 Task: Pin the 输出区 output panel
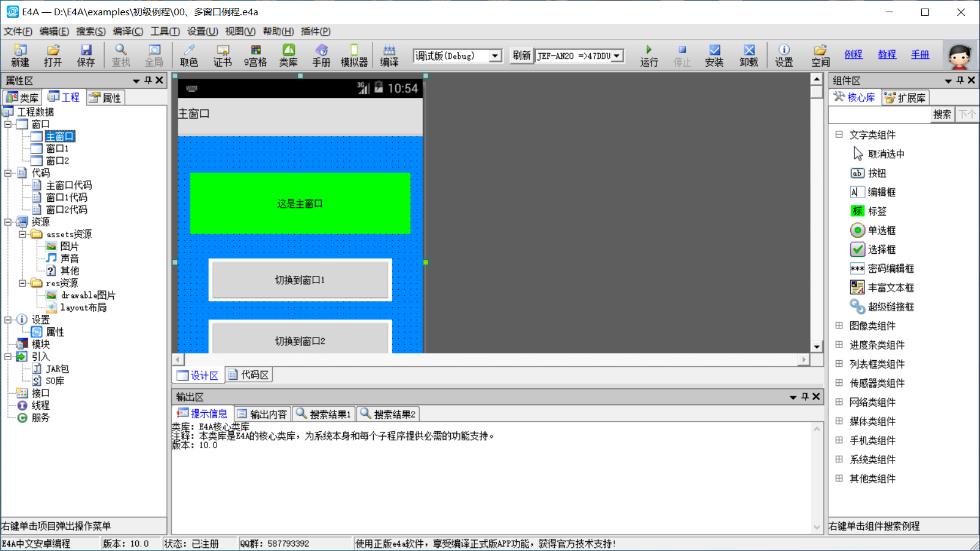804,397
